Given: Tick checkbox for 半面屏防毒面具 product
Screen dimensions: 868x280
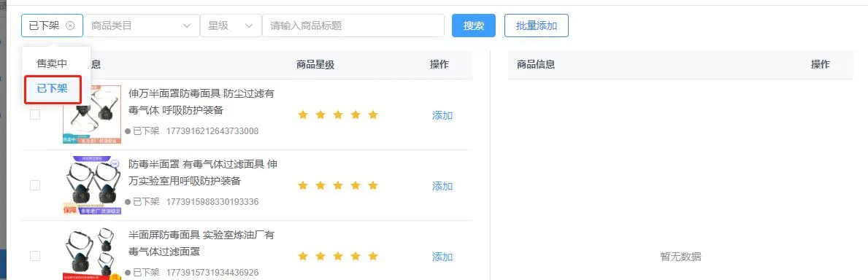Looking at the screenshot, I should 35,256.
